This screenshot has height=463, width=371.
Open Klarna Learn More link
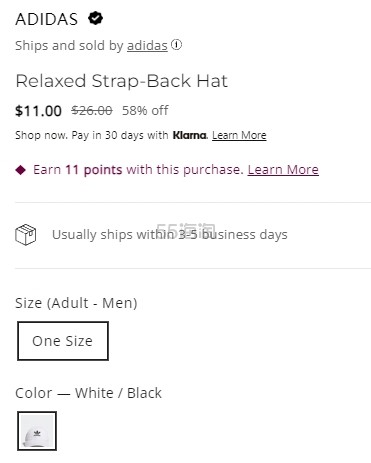coord(239,135)
